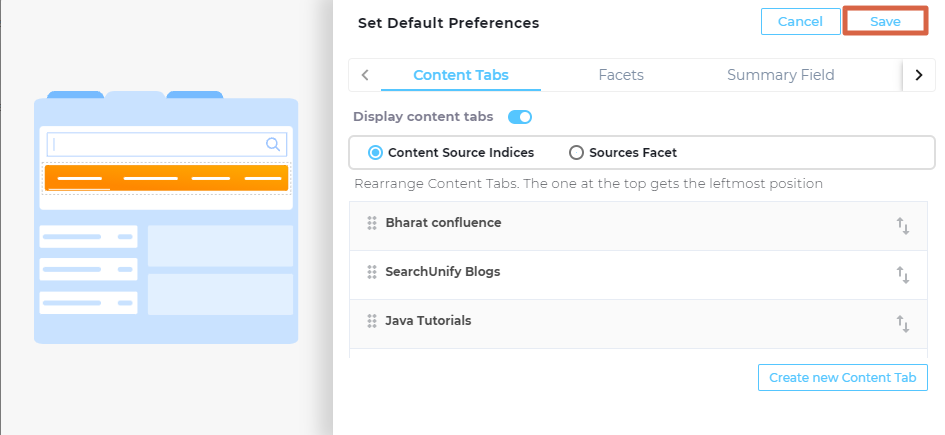945x435 pixels.
Task: Open the Summary Field tab
Action: [780, 75]
